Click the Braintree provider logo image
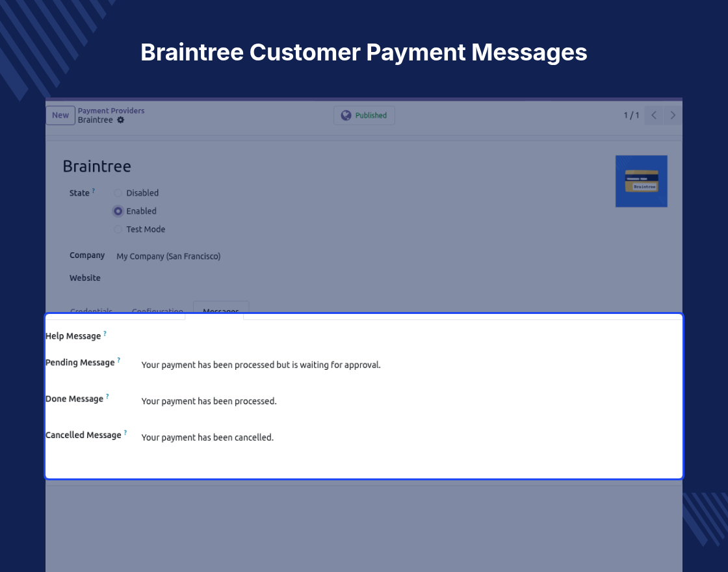Screen dimensions: 728x572 coord(641,181)
